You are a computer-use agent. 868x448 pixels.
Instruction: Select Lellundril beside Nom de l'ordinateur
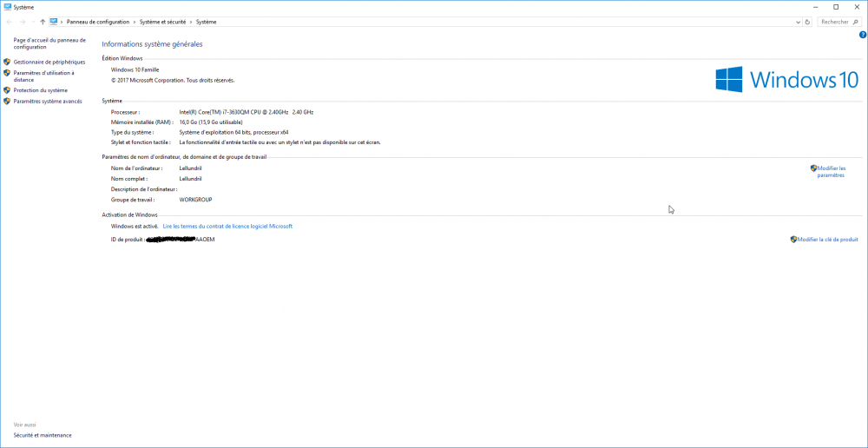tap(190, 168)
